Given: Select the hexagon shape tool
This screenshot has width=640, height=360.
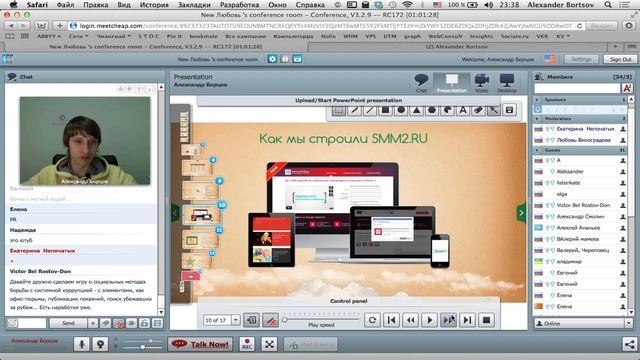Looking at the screenshot, I should pyautogui.click(x=432, y=110).
